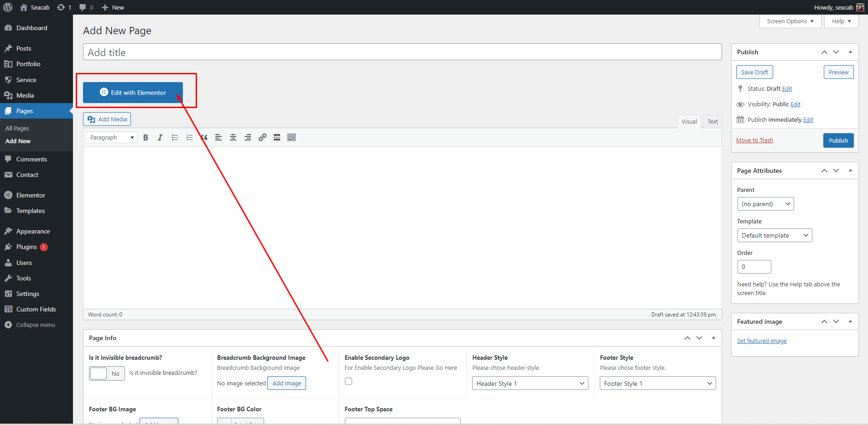Click the Set featured image link
Viewport: 868px width, 425px height.
[761, 341]
